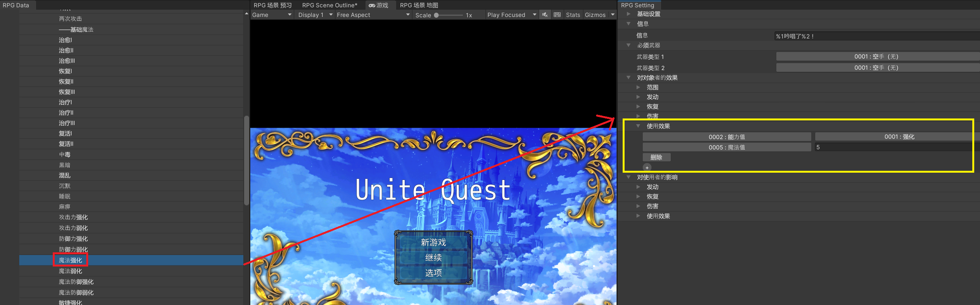This screenshot has height=305, width=980.
Task: Switch to the RPG 场景 地图 tab
Action: pos(419,5)
